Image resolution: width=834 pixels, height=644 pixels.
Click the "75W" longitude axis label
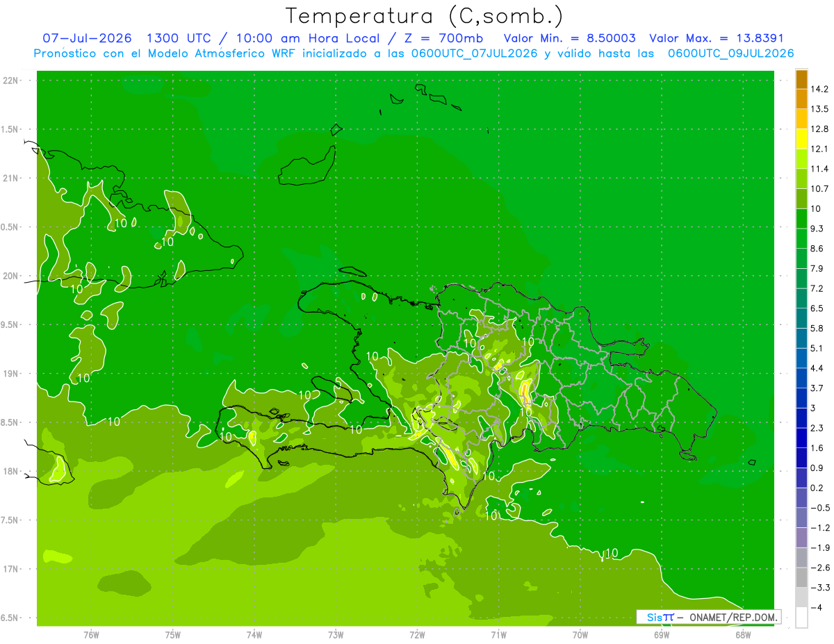173,634
